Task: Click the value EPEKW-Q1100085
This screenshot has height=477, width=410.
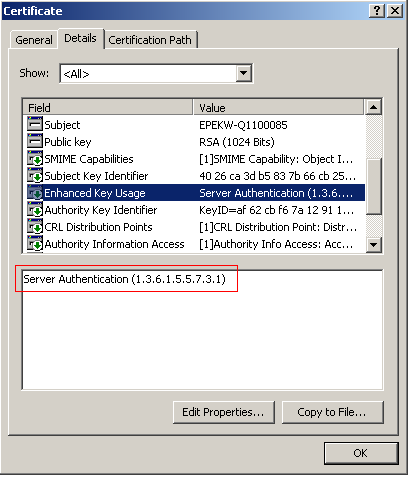Action: coord(243,125)
